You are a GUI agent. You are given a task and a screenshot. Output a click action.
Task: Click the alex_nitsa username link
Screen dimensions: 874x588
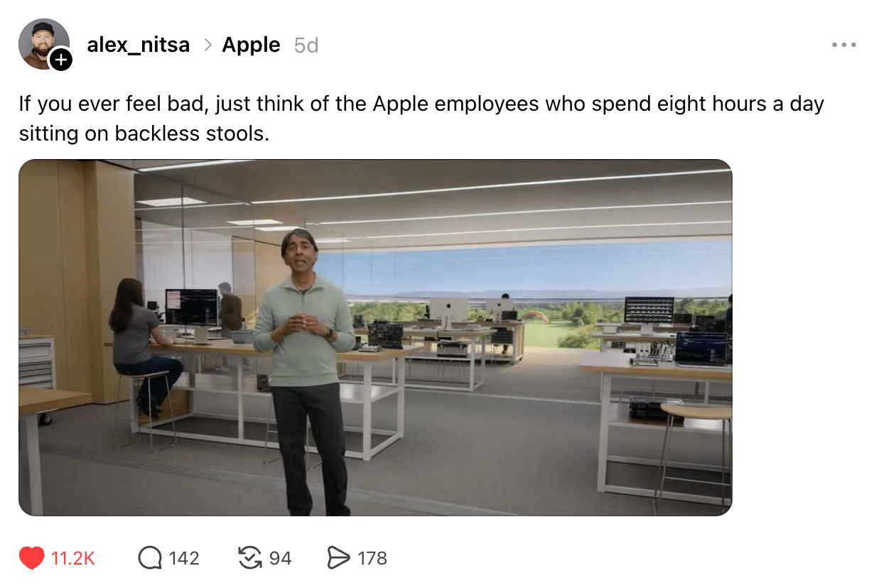click(x=139, y=45)
